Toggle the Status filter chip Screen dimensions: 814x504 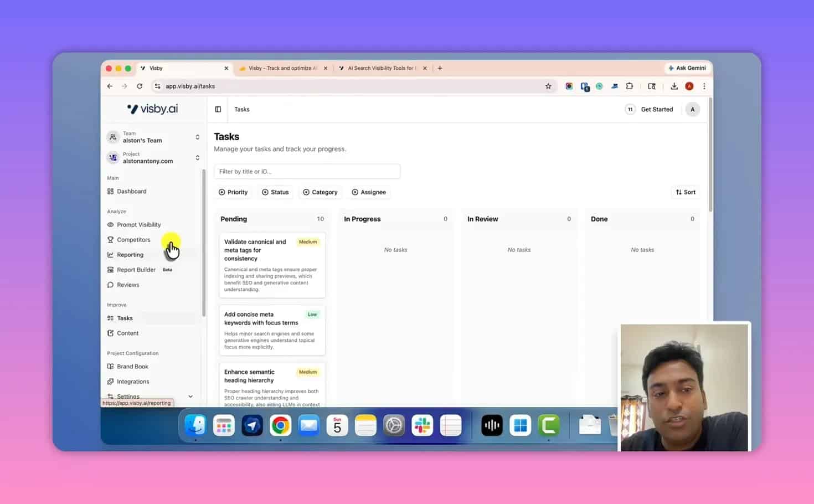pos(275,192)
